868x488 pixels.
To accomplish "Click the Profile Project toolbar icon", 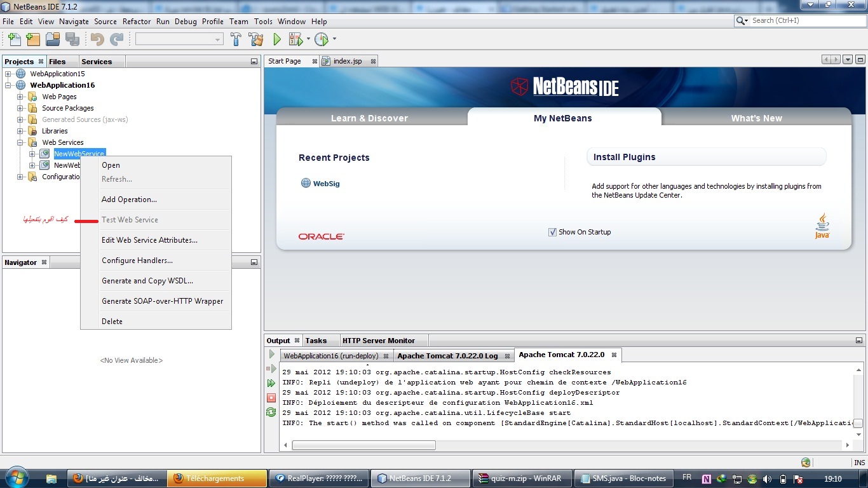I will [x=322, y=39].
